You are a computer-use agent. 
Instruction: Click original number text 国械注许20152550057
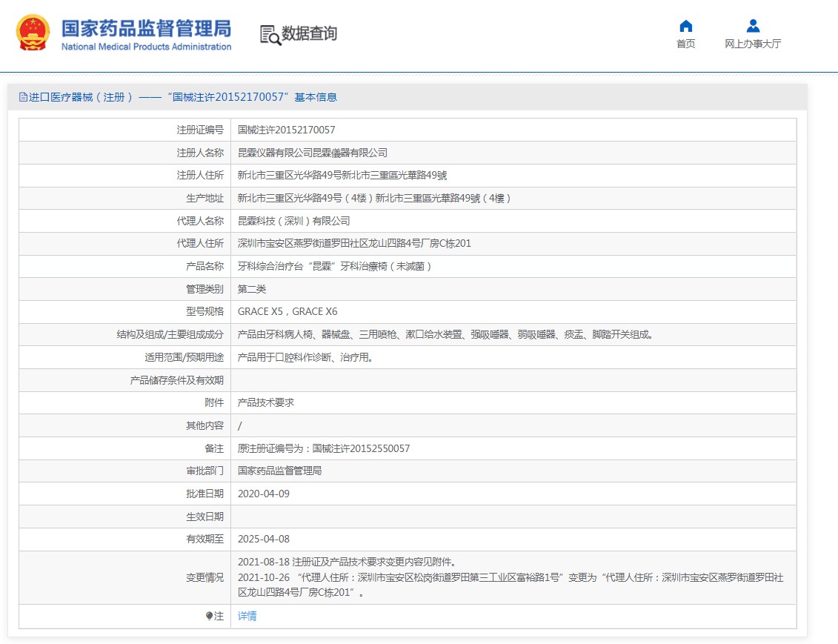361,448
